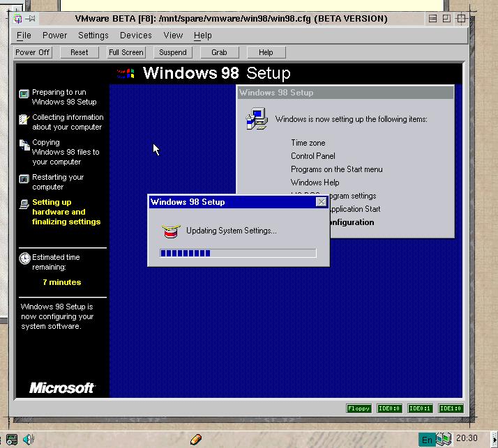Viewport: 498px width, 448px height.
Task: Click the 'En' keyboard language indicator
Action: pos(426,440)
